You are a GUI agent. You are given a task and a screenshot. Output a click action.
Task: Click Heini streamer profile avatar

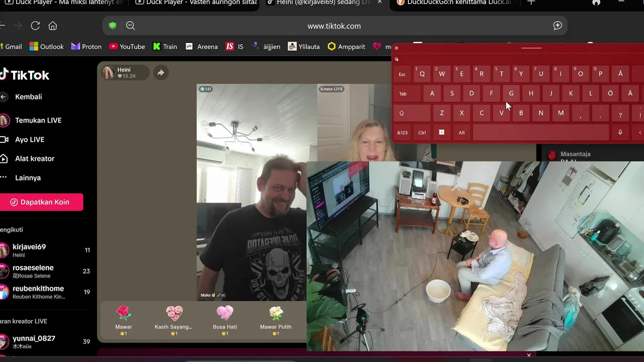click(108, 72)
